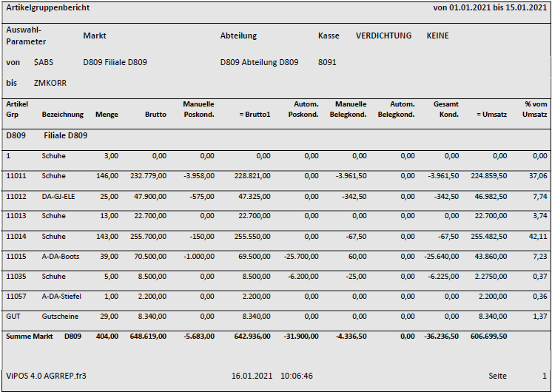Image resolution: width=552 pixels, height=392 pixels.
Task: Select the D809 Abteilung D809 entry
Action: point(259,62)
